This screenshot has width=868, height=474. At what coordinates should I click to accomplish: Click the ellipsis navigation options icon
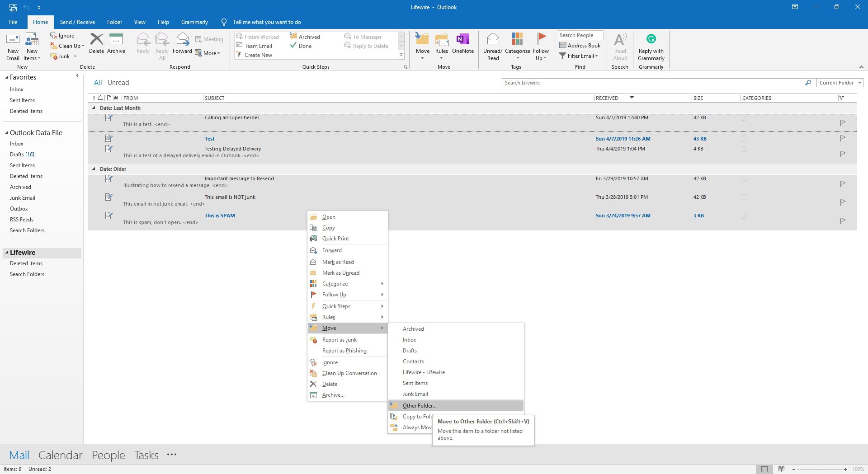pos(172,455)
